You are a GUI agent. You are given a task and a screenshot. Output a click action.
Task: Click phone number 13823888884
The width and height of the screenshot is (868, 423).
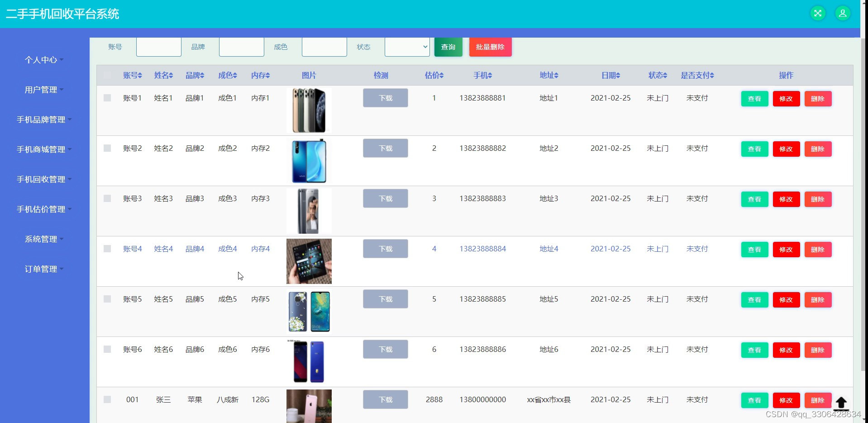tap(482, 249)
